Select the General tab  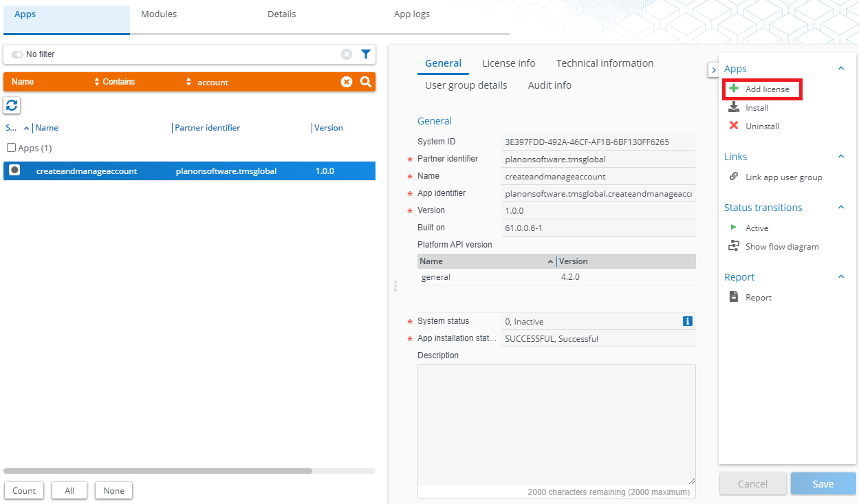[444, 63]
